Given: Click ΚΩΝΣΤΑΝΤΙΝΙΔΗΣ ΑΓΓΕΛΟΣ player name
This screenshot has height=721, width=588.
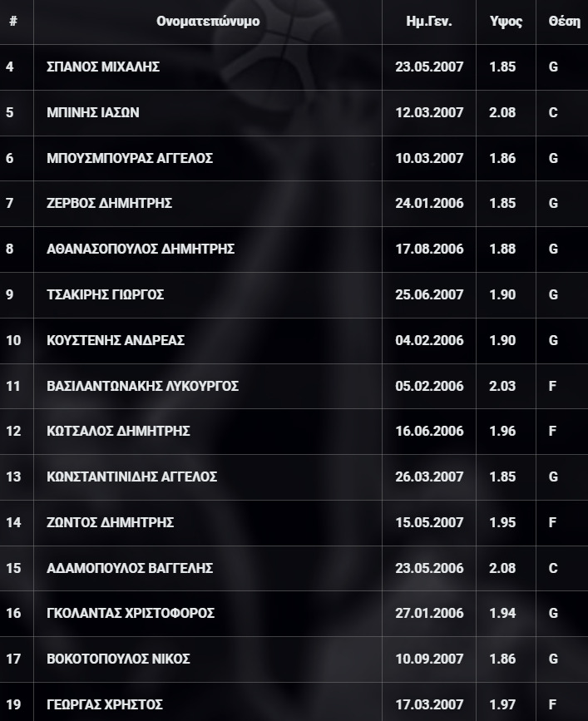Looking at the screenshot, I should point(132,477).
